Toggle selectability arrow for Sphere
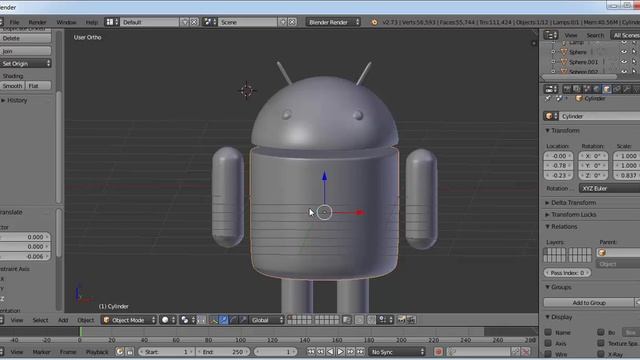The image size is (640, 360). (x=634, y=52)
